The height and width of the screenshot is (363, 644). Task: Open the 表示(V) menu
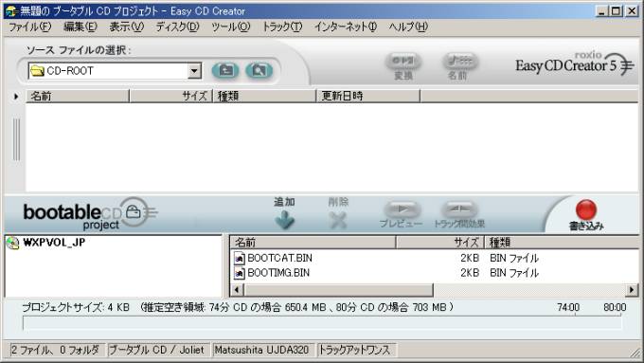(127, 27)
